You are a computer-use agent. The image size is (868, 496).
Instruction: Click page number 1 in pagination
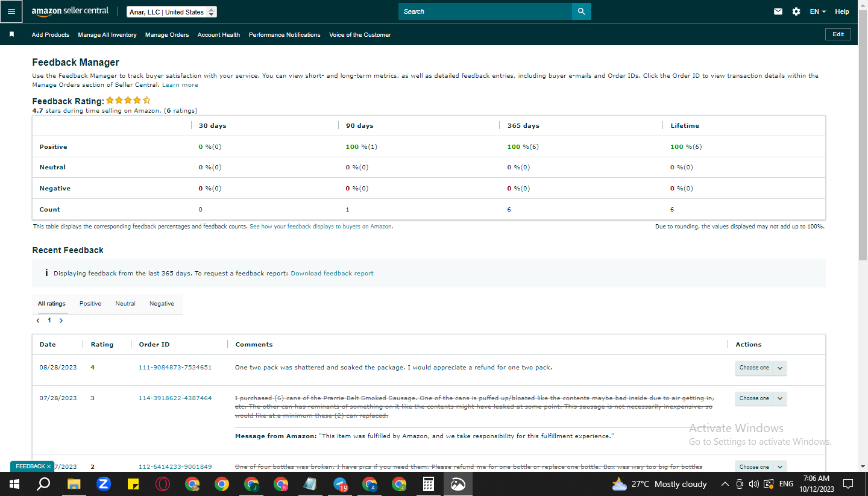click(49, 321)
